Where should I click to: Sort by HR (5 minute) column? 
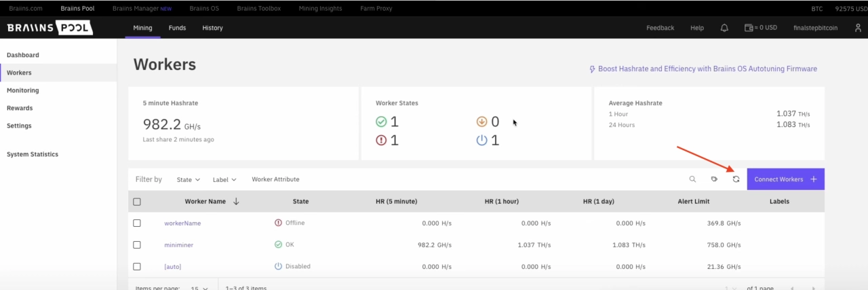396,202
